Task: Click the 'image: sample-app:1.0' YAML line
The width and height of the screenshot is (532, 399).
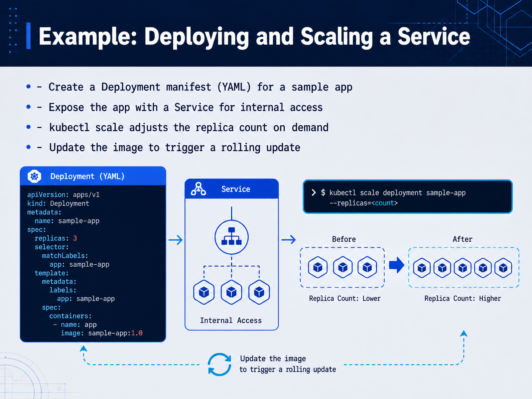Action: [102, 333]
